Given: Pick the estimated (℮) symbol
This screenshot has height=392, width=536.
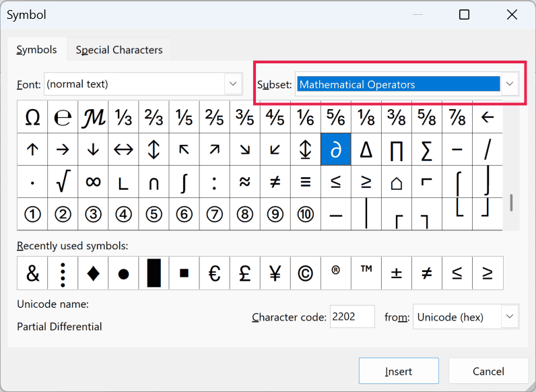Looking at the screenshot, I should tap(63, 117).
